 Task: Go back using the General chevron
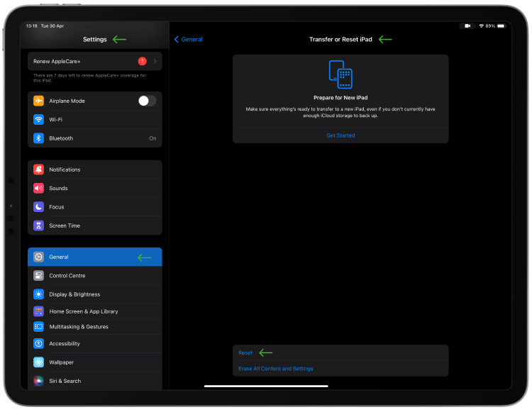tap(176, 39)
